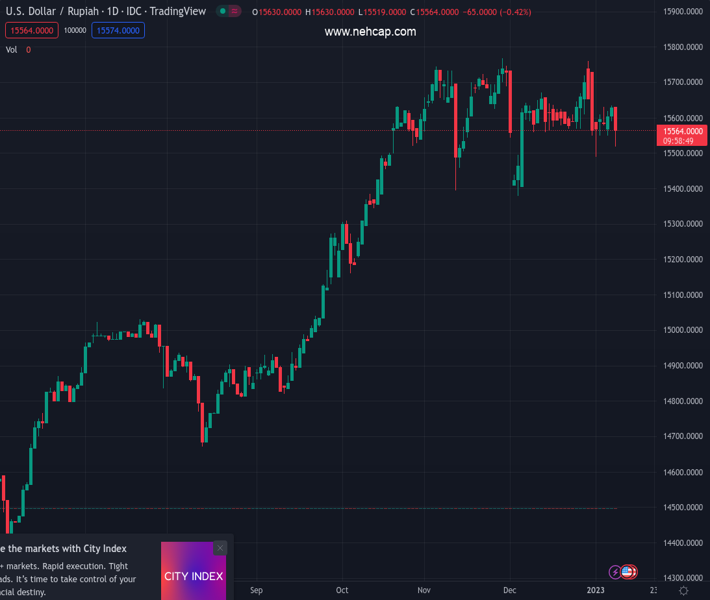Click the Vol indicator label
Image resolution: width=710 pixels, height=600 pixels.
coord(12,49)
